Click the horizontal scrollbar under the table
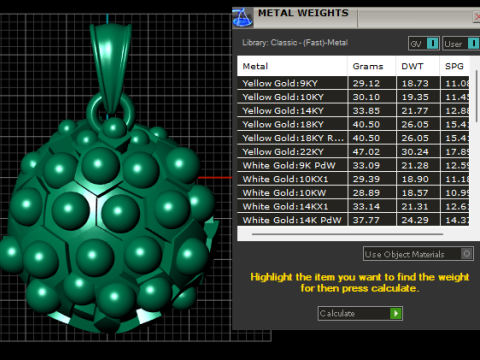 (347, 234)
